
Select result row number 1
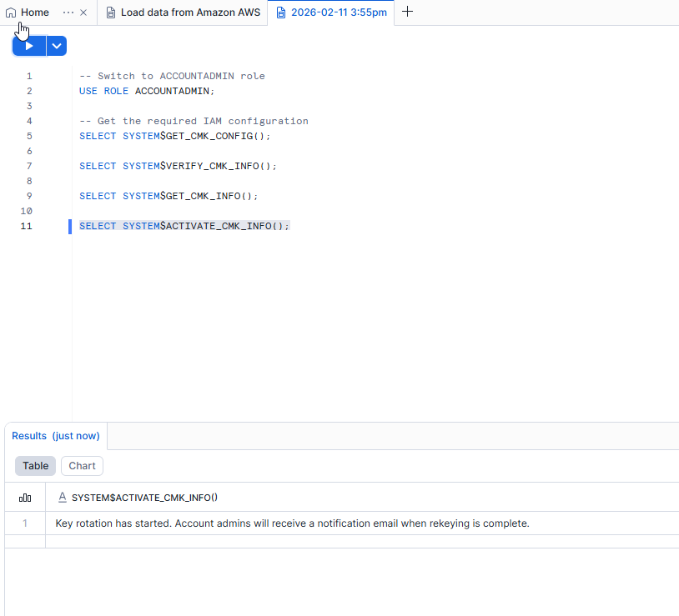click(25, 523)
